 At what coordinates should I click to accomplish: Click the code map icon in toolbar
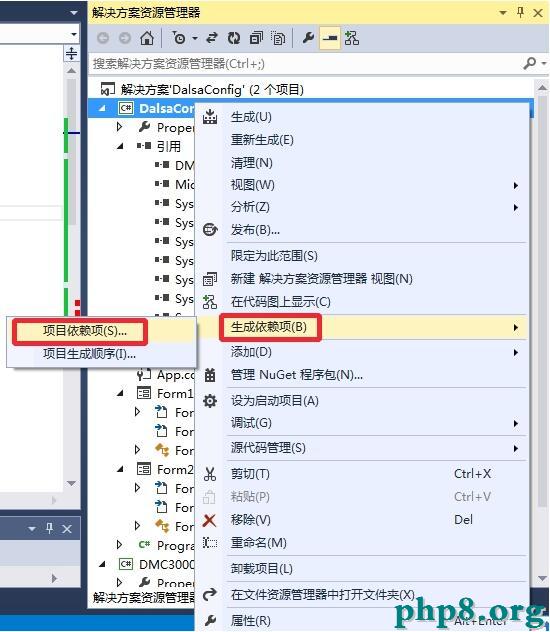coord(352,38)
